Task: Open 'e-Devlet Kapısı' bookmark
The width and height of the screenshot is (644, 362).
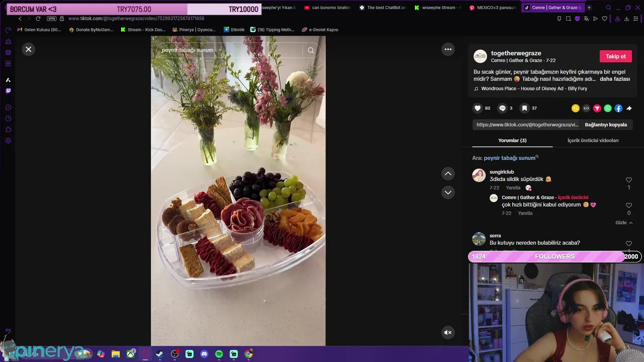Action: 320,30
